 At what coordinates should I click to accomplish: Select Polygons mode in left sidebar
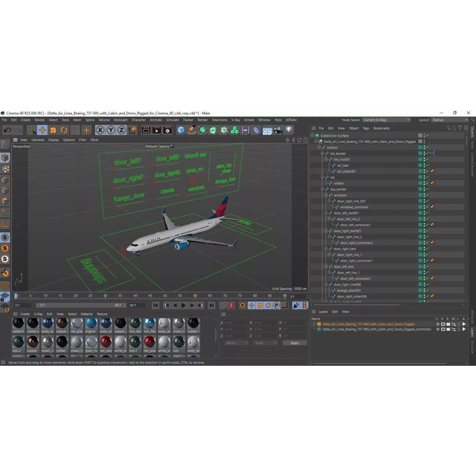[x=5, y=201]
